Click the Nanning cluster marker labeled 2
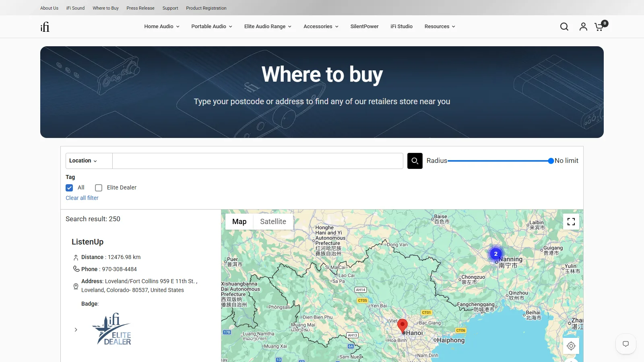Screen dimensions: 644x362 pyautogui.click(x=496, y=254)
